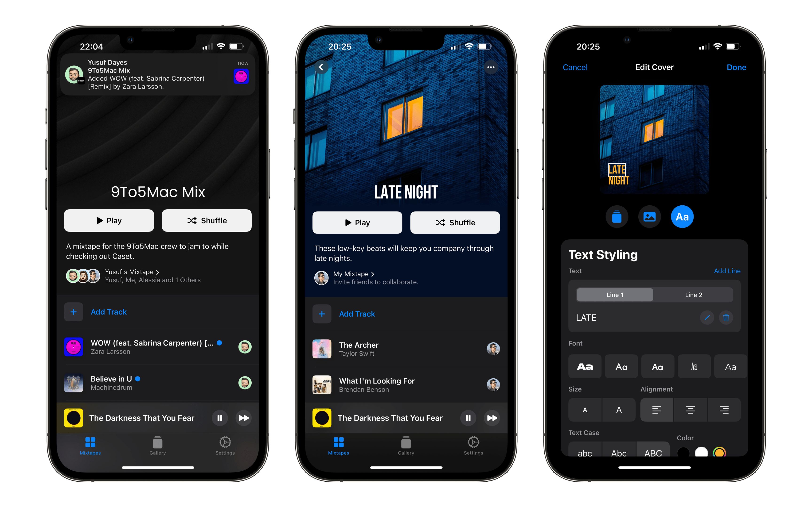Click the Gallery tab icon

(158, 445)
